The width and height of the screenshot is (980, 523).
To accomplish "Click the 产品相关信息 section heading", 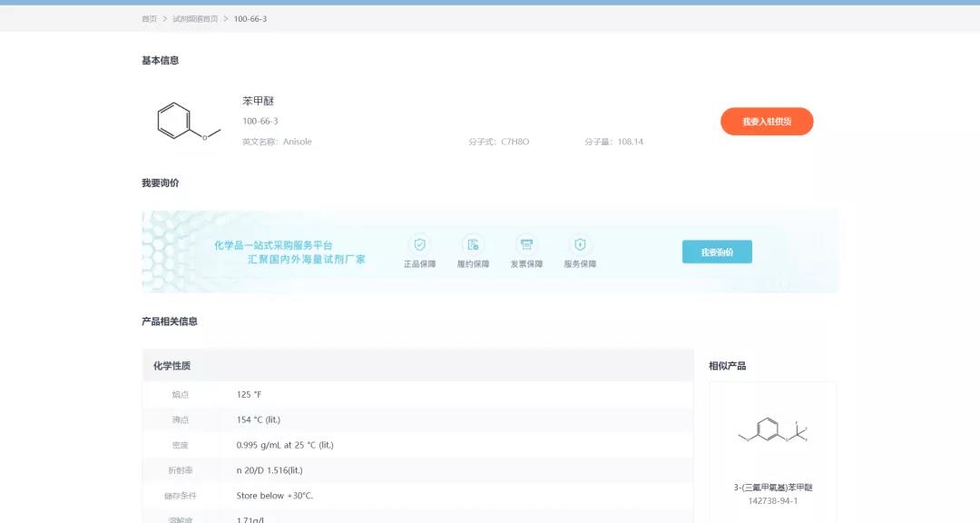I will (x=170, y=321).
